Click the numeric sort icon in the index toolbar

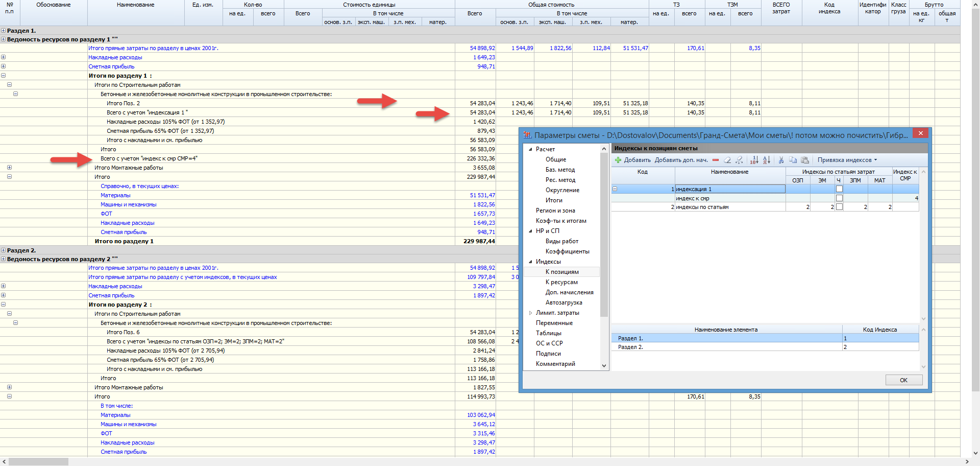pyautogui.click(x=754, y=160)
